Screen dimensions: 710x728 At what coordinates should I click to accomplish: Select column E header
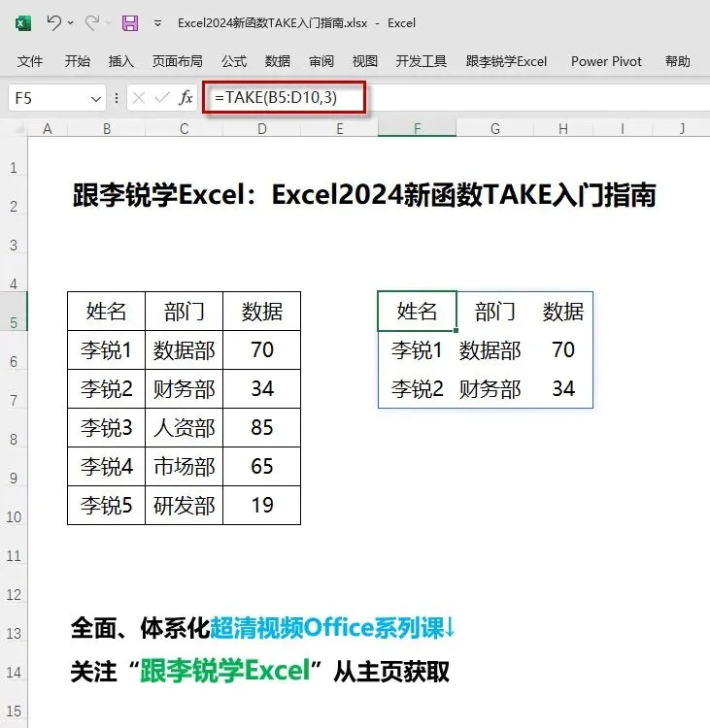[x=340, y=128]
